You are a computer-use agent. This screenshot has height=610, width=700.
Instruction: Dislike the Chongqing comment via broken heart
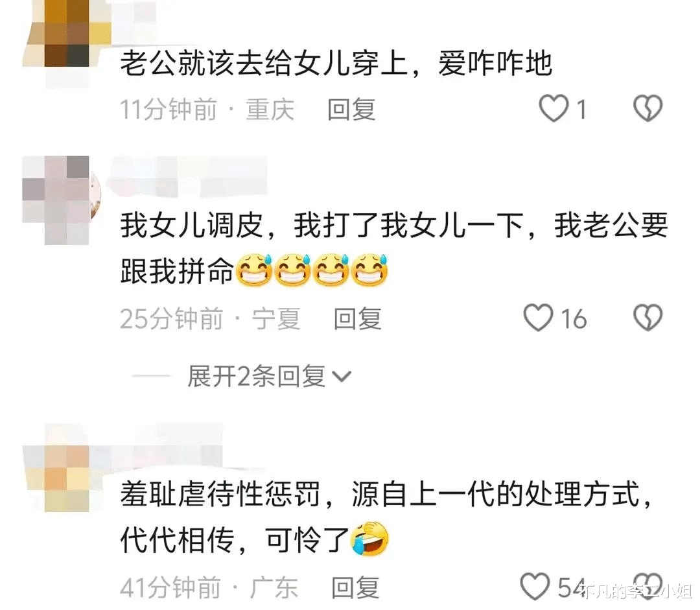click(647, 108)
